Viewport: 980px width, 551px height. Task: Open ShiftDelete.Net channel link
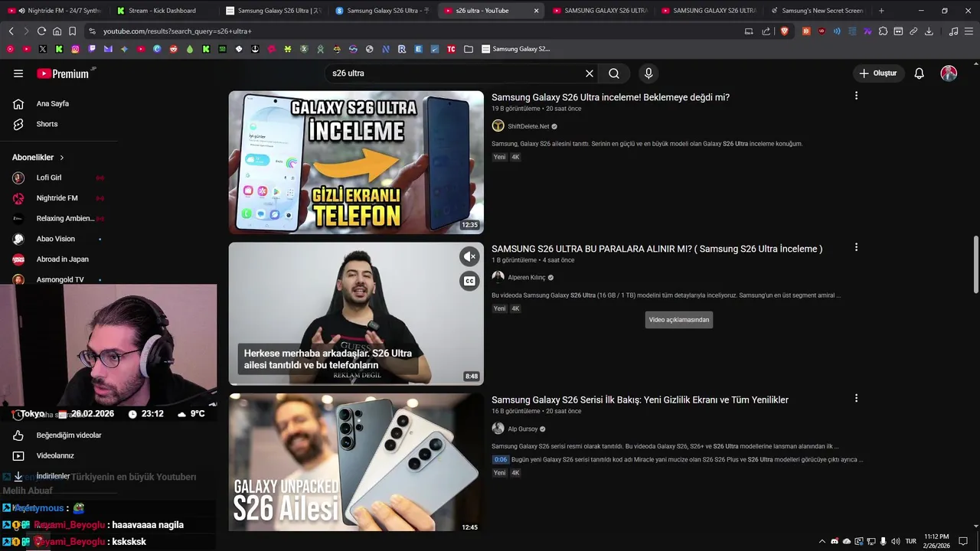click(528, 126)
